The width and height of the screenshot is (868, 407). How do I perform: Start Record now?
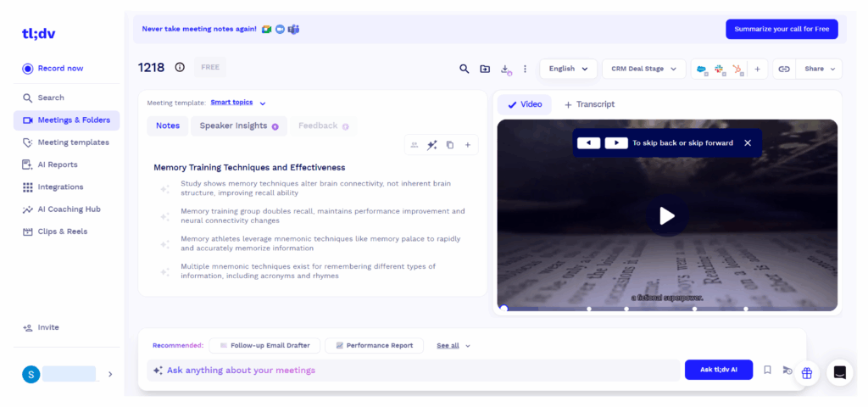click(53, 68)
